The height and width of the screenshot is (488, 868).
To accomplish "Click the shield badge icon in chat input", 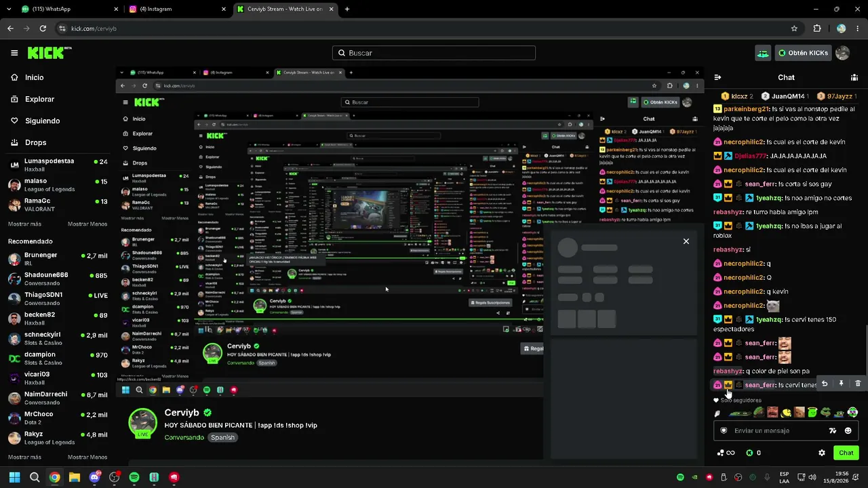I will (x=724, y=430).
